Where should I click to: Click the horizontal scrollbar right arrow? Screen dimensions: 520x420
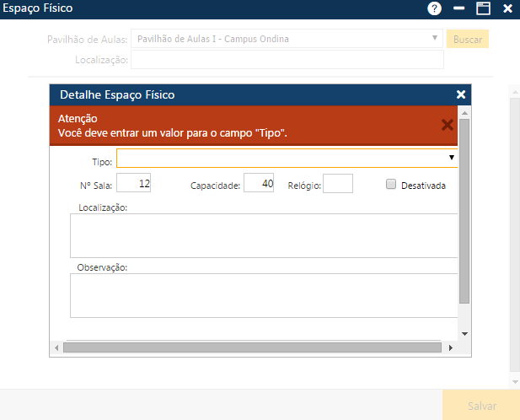[451, 347]
